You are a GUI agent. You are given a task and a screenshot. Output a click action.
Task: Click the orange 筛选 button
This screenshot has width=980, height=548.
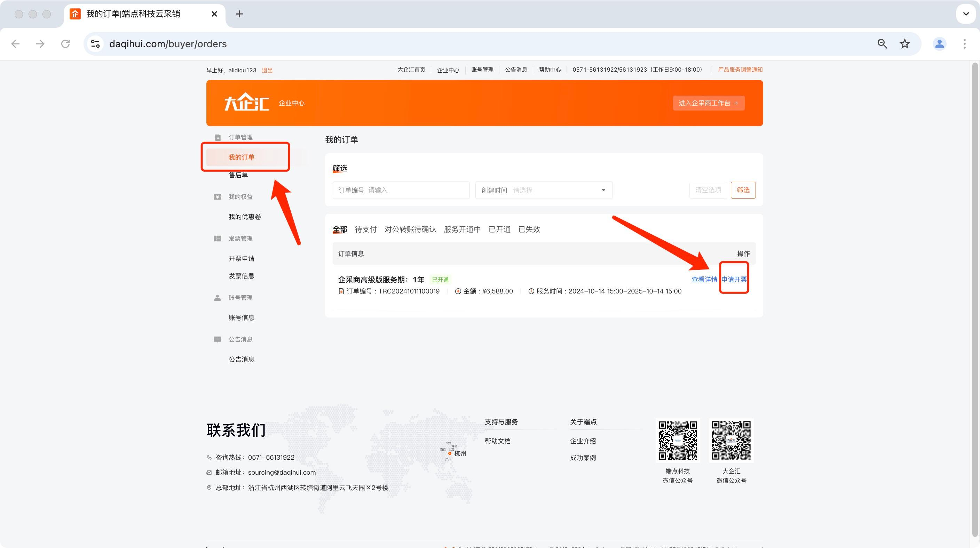tap(743, 190)
